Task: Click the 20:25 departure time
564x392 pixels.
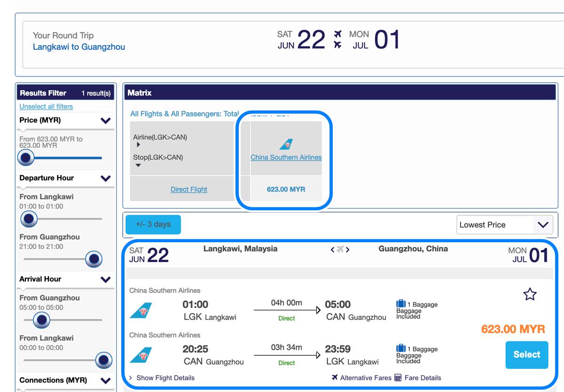Action: coord(196,349)
